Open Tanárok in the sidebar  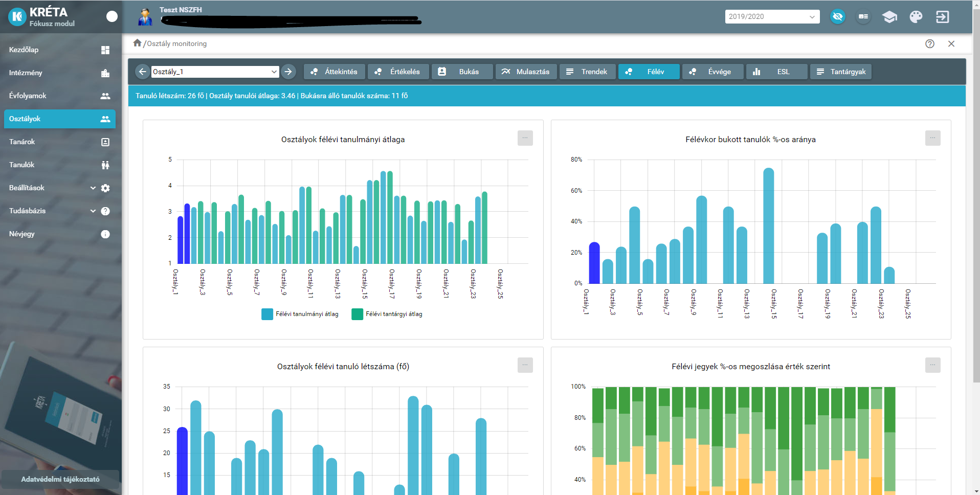[x=60, y=142]
